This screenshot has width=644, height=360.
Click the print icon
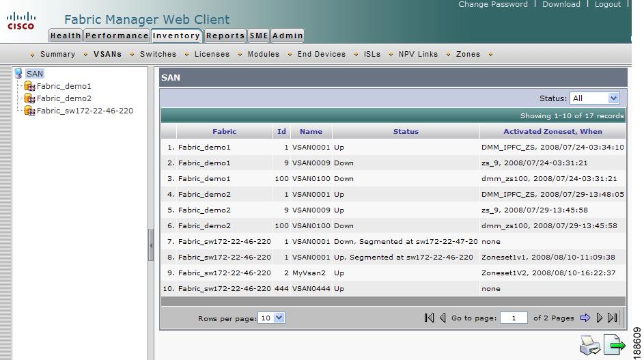[x=590, y=345]
